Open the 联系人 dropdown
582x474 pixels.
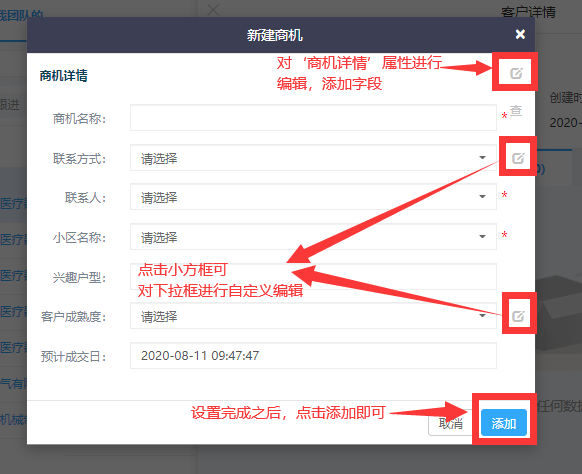(x=313, y=197)
